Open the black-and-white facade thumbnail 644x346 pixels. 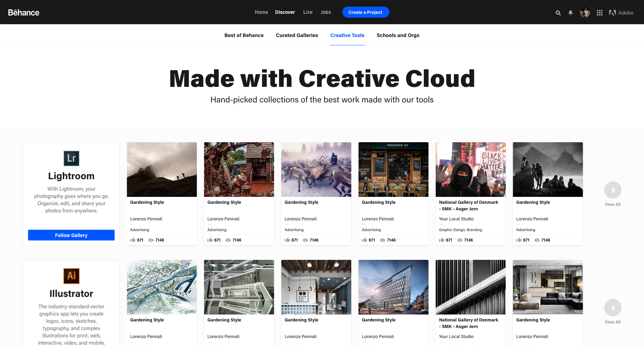click(471, 287)
